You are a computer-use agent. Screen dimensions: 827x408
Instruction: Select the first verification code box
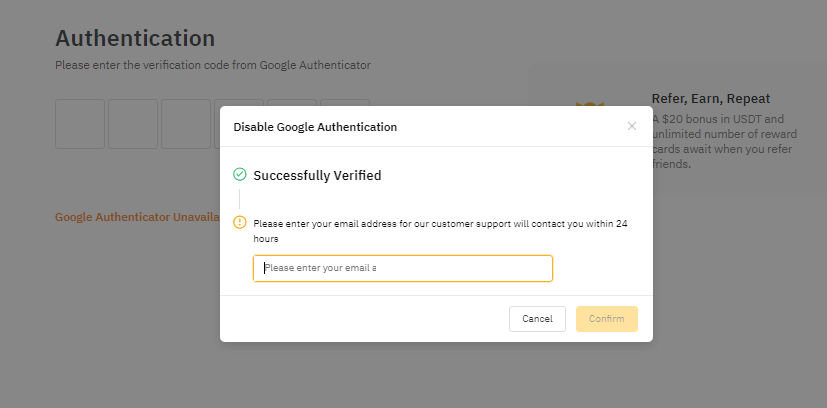pyautogui.click(x=80, y=124)
